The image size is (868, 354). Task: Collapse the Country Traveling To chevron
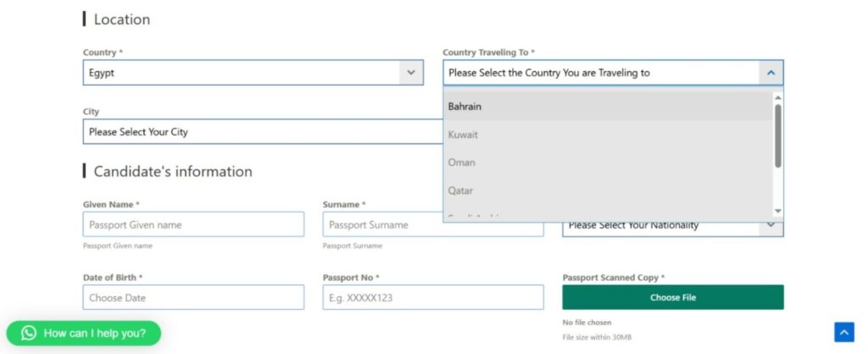point(771,73)
